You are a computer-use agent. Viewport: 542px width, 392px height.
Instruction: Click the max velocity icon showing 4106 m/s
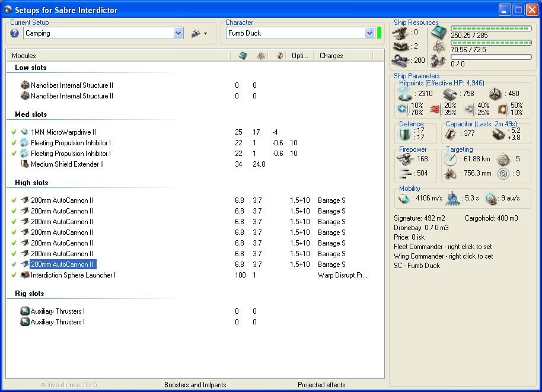pyautogui.click(x=404, y=199)
